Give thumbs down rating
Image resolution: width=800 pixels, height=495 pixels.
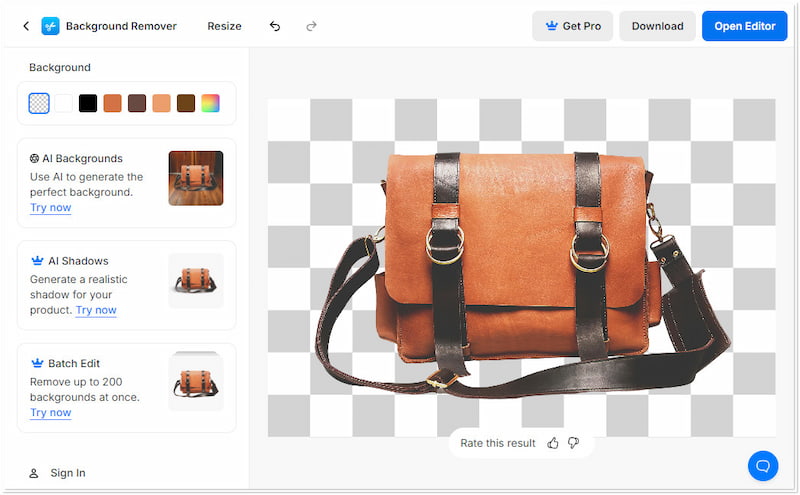coord(573,443)
